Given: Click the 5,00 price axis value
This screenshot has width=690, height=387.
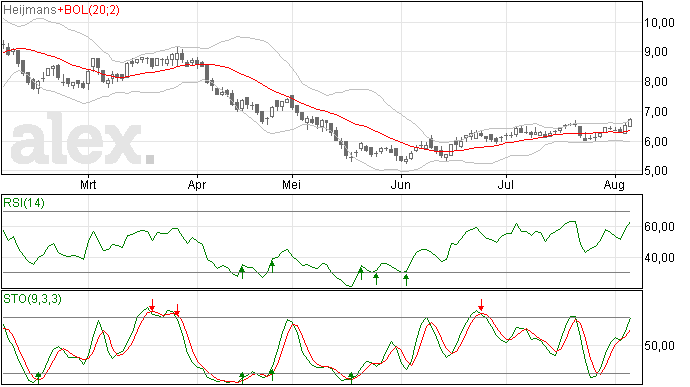Looking at the screenshot, I should click(656, 171).
